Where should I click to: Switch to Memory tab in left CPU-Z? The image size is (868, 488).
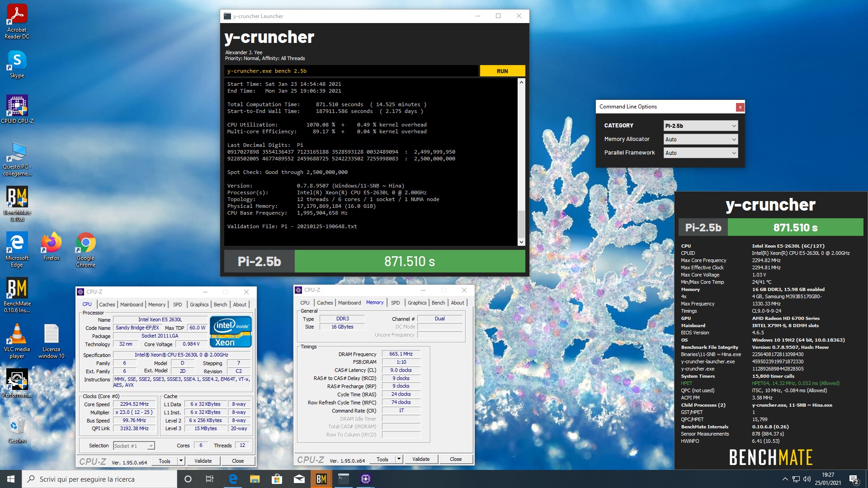pyautogui.click(x=157, y=305)
